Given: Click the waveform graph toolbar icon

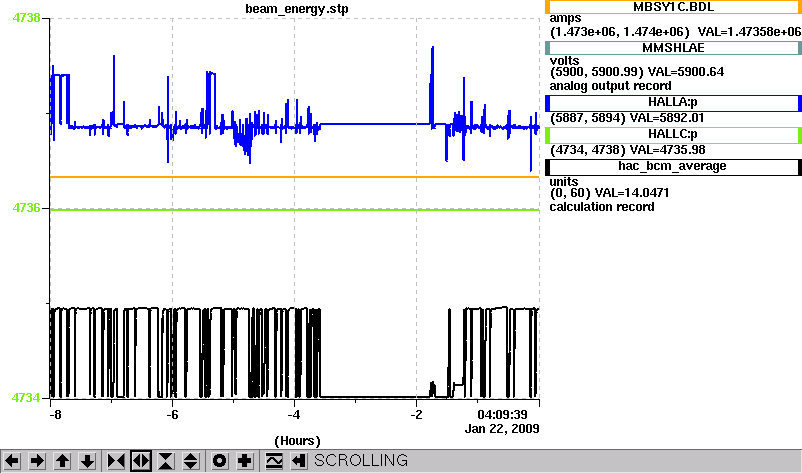Looking at the screenshot, I should coord(274,461).
